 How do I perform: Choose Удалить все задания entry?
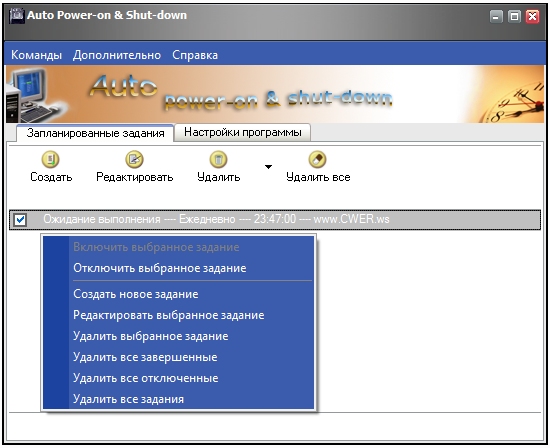tap(178, 399)
